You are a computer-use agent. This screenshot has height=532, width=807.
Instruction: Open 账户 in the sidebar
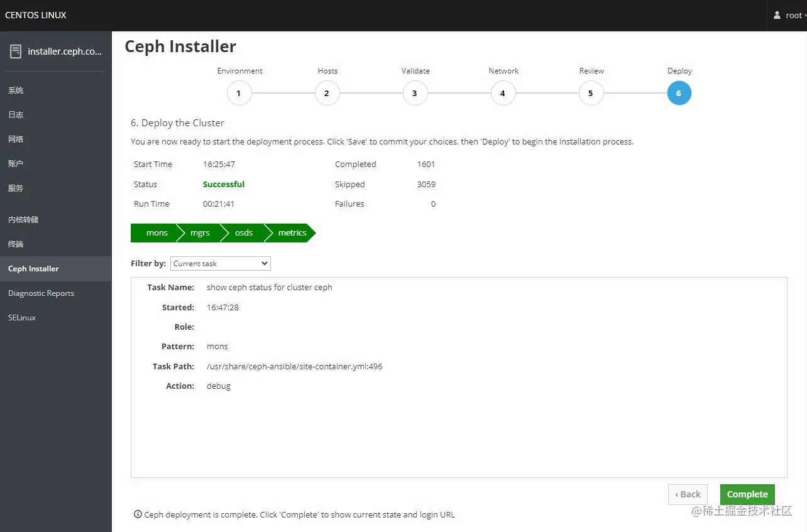(x=56, y=164)
